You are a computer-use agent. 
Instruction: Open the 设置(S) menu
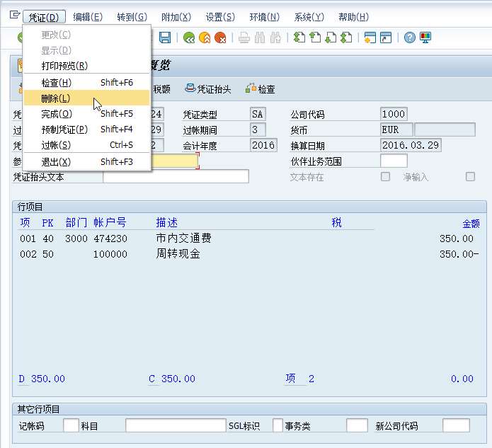220,17
